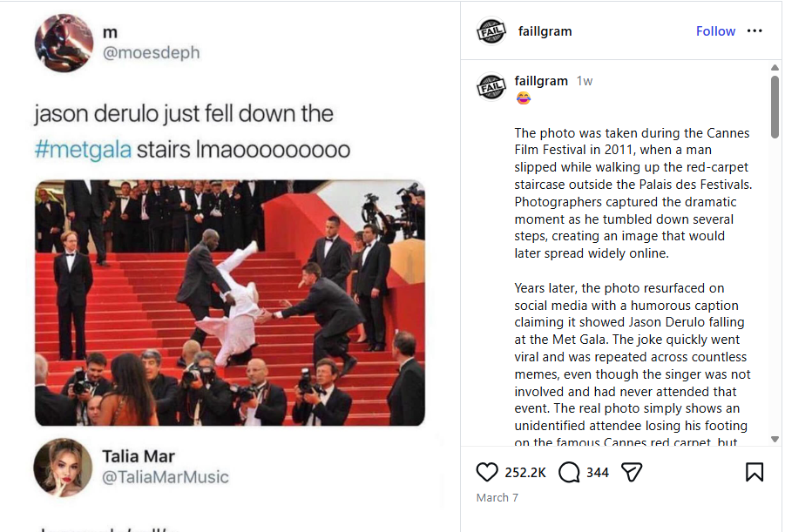785x532 pixels.
Task: Click the 344 comments count
Action: click(598, 473)
